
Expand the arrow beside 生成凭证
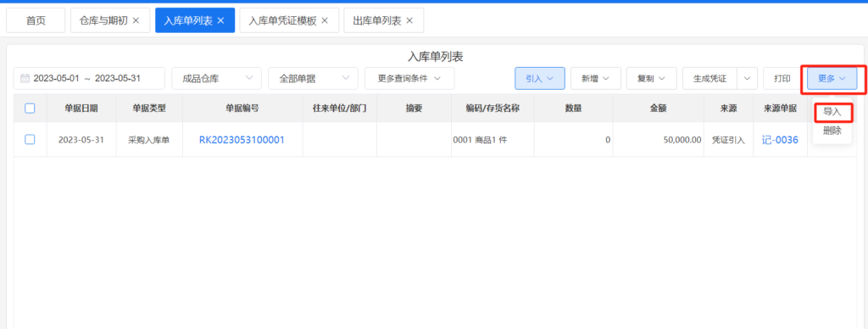[x=748, y=79]
